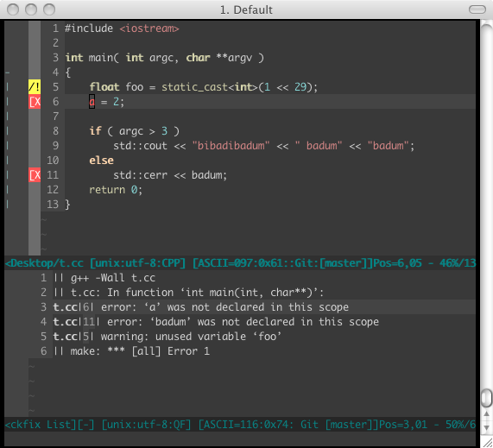Click the red error sign on line 6

coord(35,102)
